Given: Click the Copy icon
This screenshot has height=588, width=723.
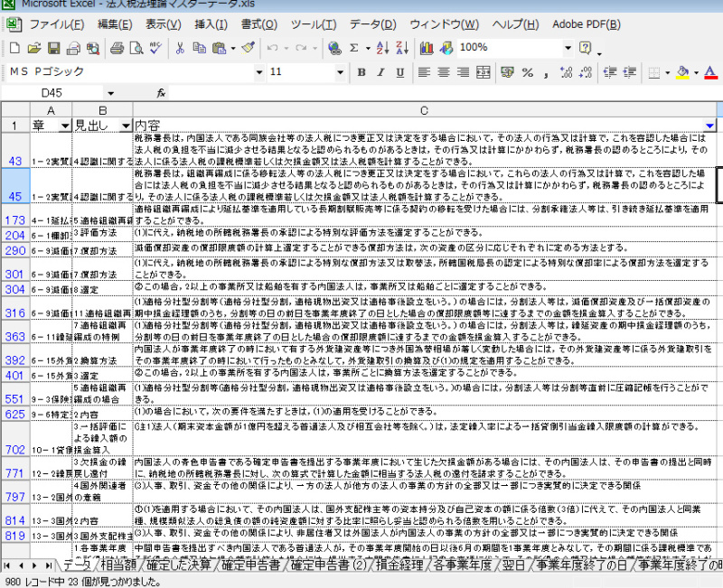Looking at the screenshot, I should point(199,48).
